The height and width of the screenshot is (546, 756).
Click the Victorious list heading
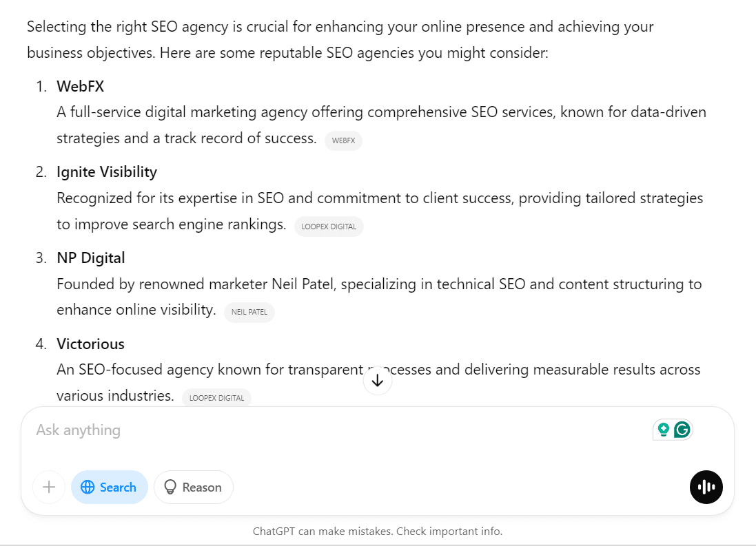pyautogui.click(x=90, y=344)
